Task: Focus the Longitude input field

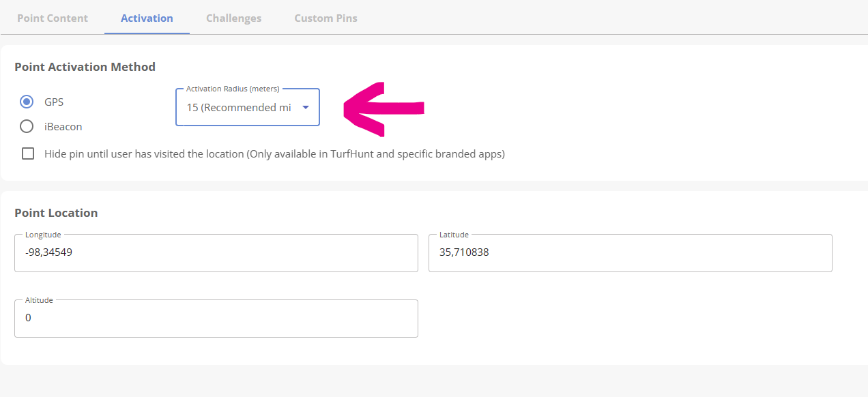Action: coord(216,253)
